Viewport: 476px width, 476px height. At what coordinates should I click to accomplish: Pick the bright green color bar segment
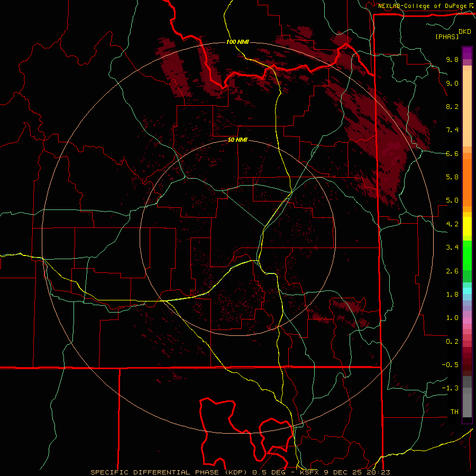467,255
